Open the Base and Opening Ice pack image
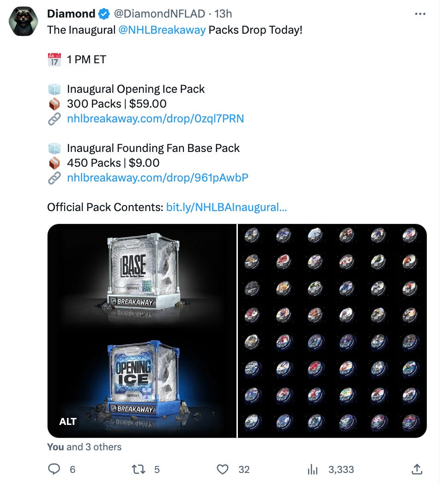Screen dimensions: 448x484 [142, 331]
